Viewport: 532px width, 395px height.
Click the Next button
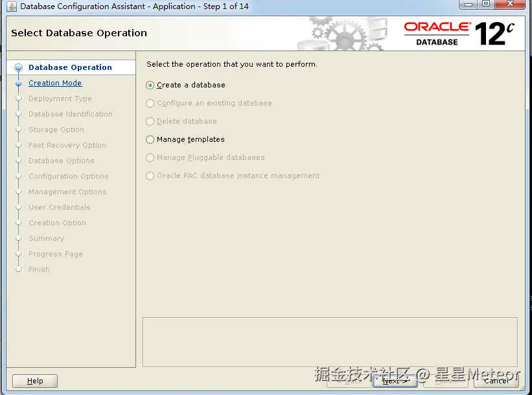395,381
